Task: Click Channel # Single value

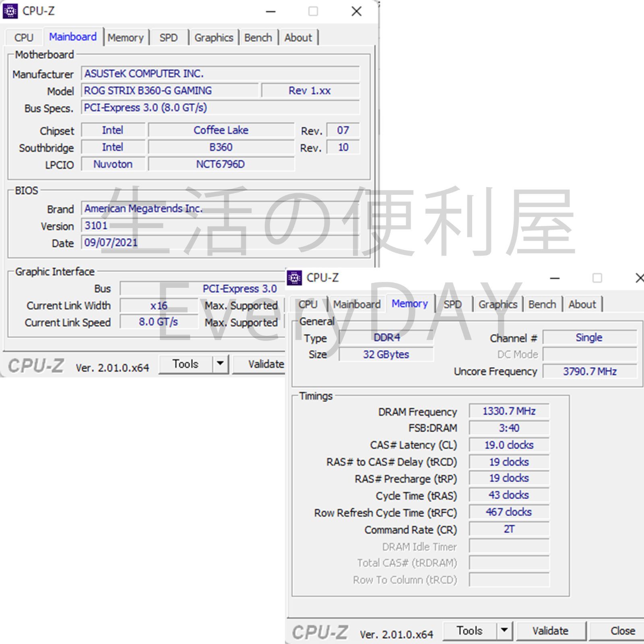Action: click(590, 337)
